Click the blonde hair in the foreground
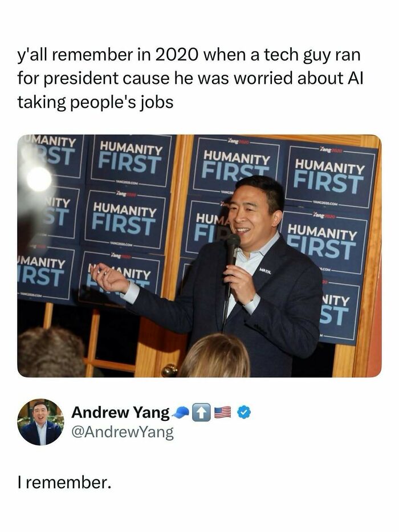 tap(215, 356)
